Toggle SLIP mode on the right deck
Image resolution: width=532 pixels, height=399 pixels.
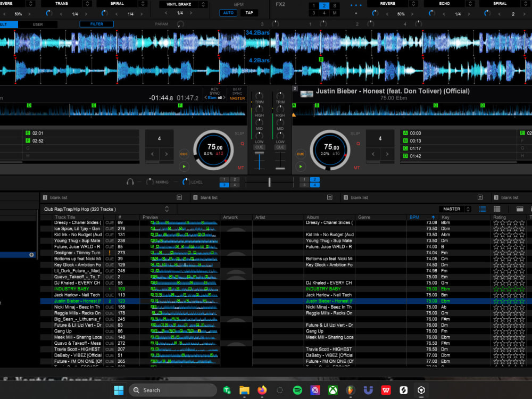pyautogui.click(x=355, y=134)
